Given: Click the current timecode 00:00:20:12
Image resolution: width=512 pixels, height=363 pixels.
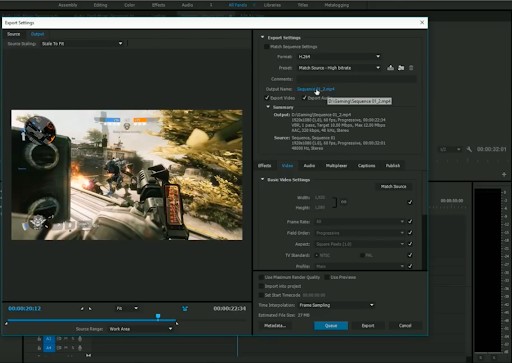Looking at the screenshot, I should [25, 308].
